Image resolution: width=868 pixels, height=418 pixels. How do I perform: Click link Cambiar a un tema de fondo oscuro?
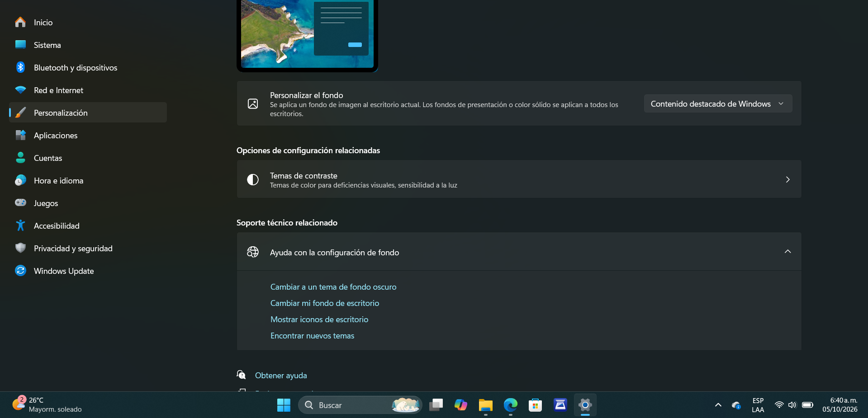click(333, 287)
